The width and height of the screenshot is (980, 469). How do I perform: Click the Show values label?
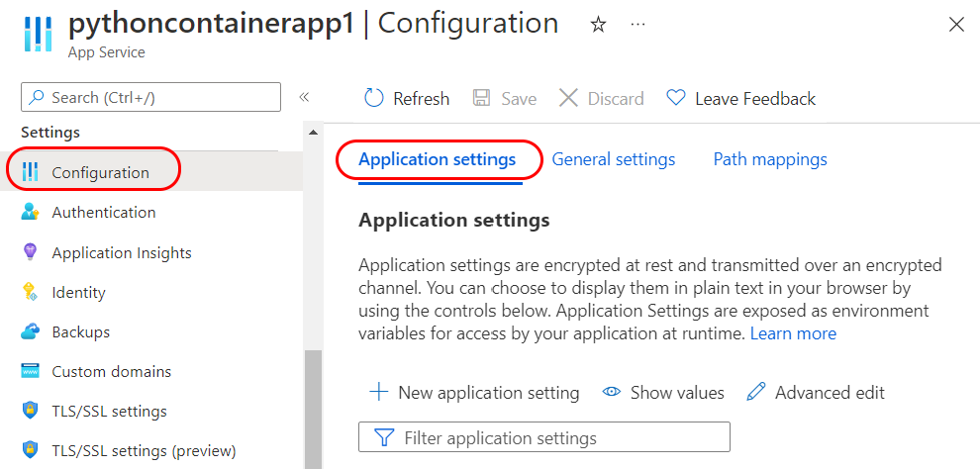click(677, 393)
